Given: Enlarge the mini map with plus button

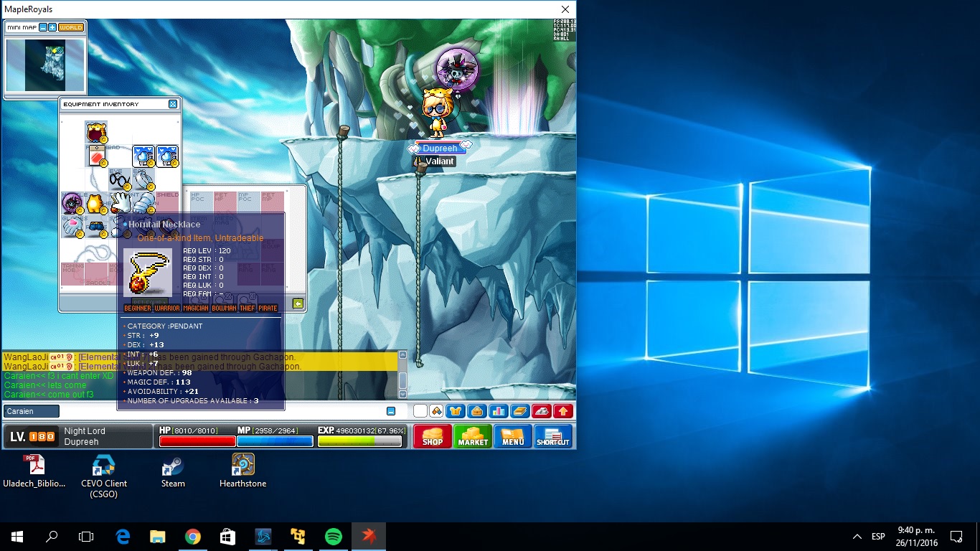Looking at the screenshot, I should click(x=52, y=27).
